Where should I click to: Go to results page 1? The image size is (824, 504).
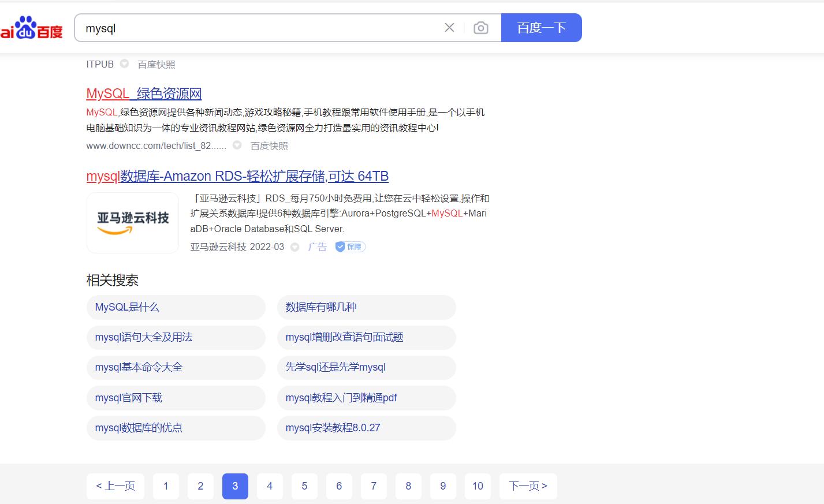(166, 486)
